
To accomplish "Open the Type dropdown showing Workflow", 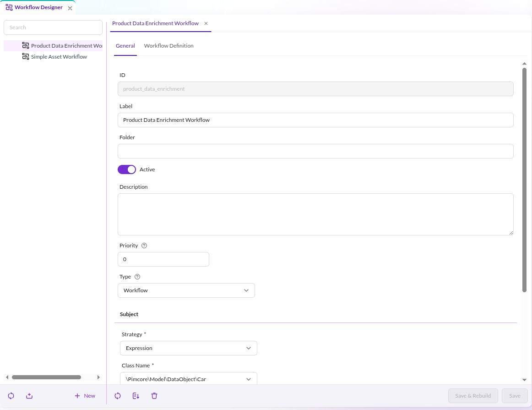I will click(186, 290).
